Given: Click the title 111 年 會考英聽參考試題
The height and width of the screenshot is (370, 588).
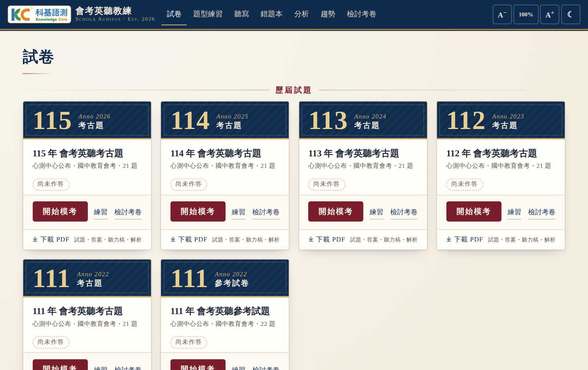Looking at the screenshot, I should (220, 311).
